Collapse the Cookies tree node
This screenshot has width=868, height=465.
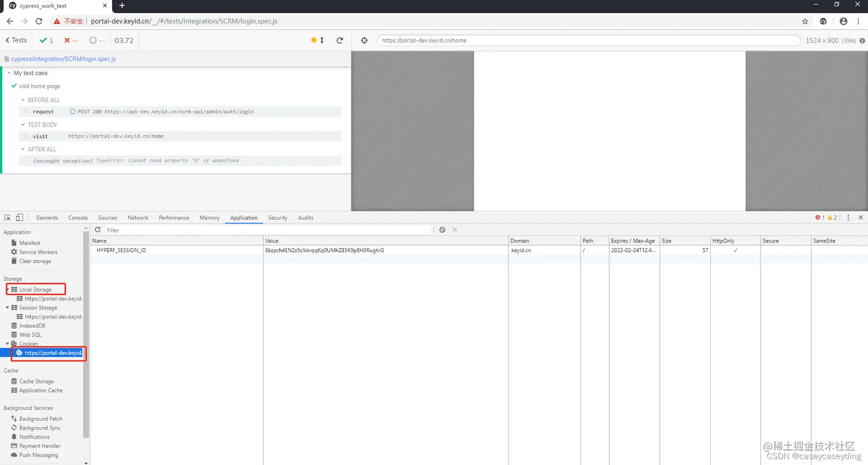pos(7,344)
